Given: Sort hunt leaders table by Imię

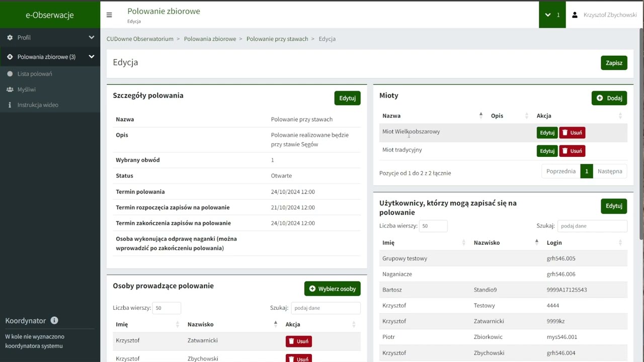Looking at the screenshot, I should coord(147,324).
